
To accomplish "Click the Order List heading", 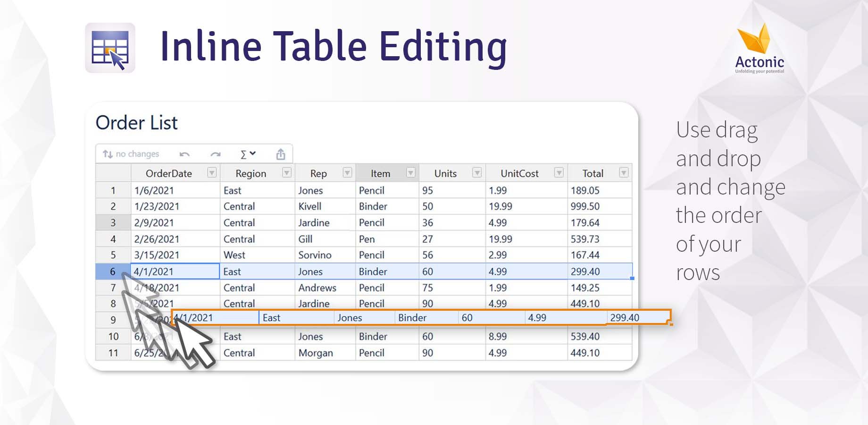I will [x=137, y=123].
